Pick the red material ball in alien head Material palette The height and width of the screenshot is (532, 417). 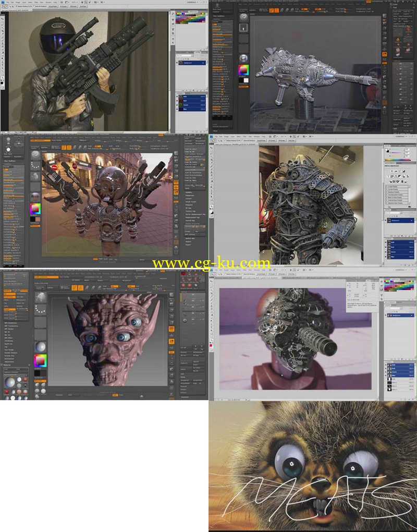coord(6,392)
